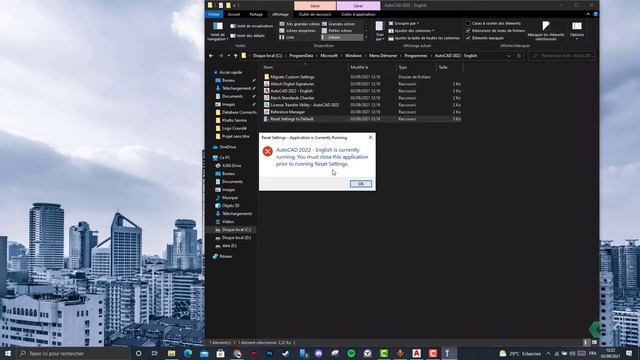Click Ajuster la taille de toutes les colonnes
Viewport: 640px width, 360px height.
click(x=424, y=38)
